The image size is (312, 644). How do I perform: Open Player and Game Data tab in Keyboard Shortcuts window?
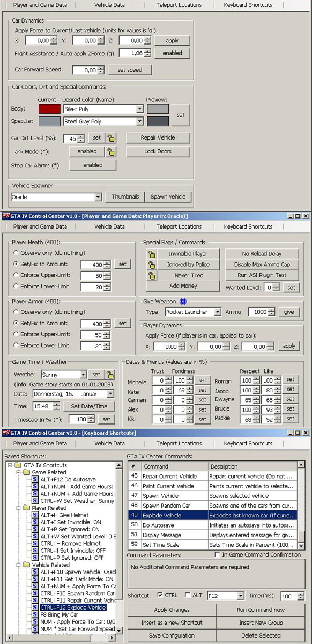pos(40,443)
